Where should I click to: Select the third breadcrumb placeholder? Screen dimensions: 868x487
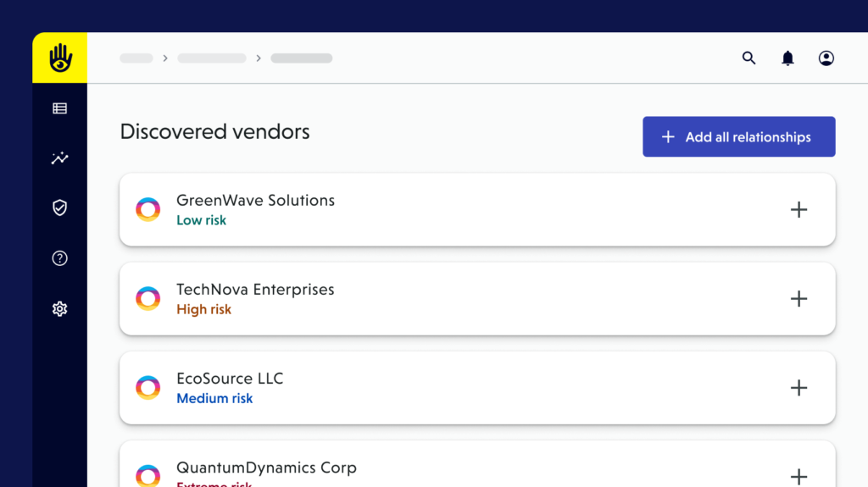[302, 58]
